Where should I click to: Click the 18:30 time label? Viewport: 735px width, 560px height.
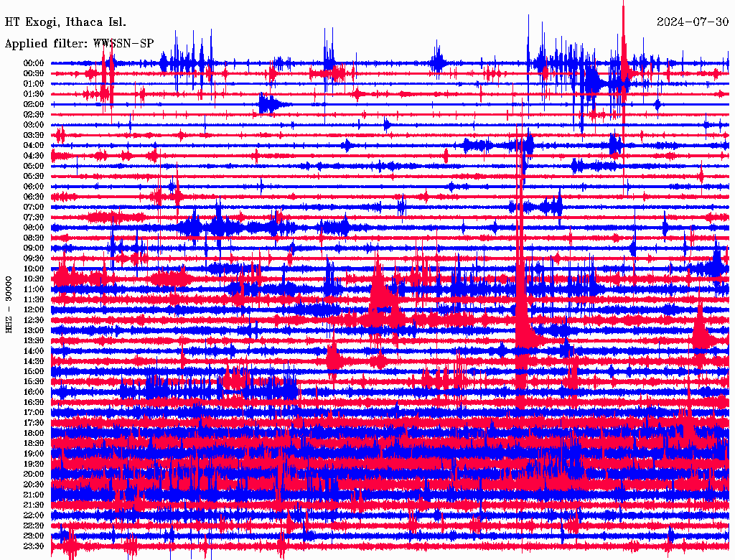34,443
